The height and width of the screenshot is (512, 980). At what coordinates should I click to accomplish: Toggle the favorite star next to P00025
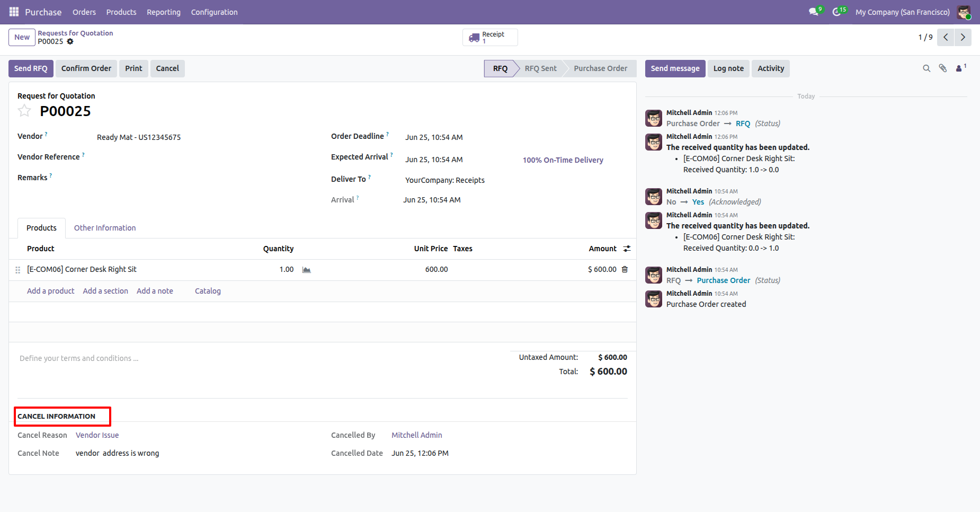tap(24, 111)
